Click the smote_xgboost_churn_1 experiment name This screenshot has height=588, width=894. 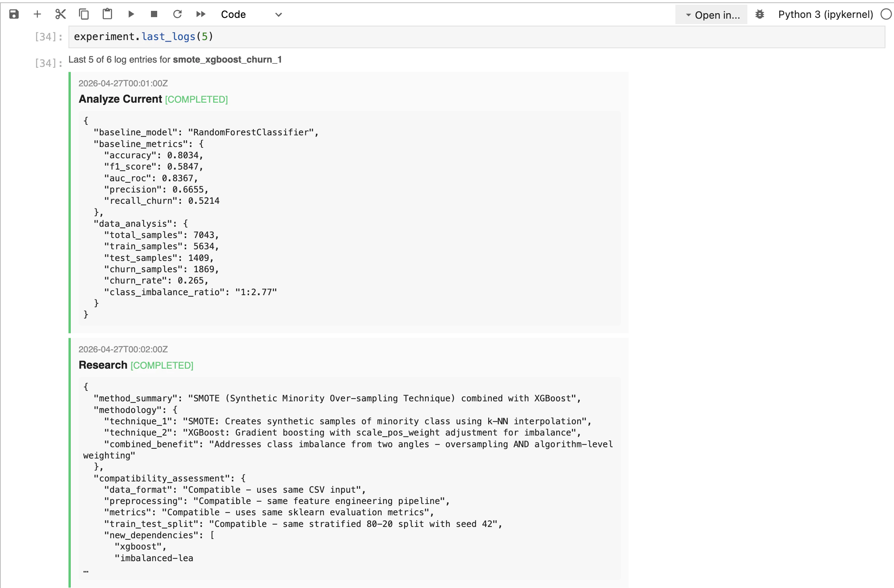[227, 59]
